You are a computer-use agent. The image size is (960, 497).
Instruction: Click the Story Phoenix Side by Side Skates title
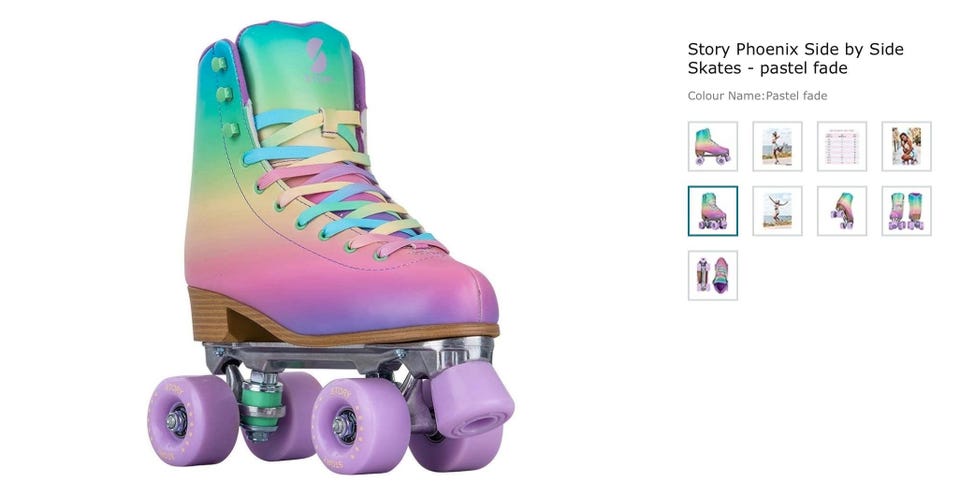click(x=795, y=58)
